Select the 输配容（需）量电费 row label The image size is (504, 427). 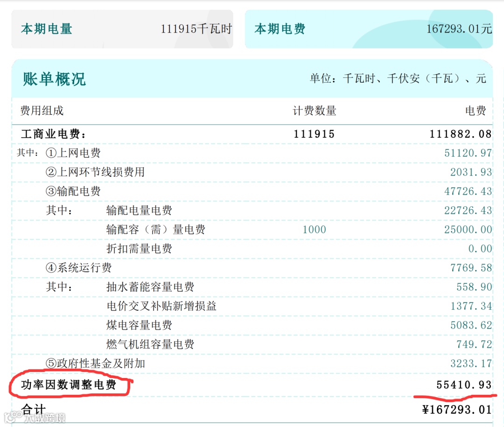click(x=155, y=230)
